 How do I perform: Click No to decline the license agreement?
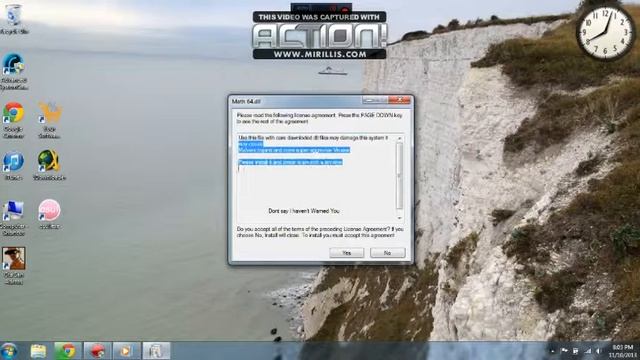click(x=387, y=253)
